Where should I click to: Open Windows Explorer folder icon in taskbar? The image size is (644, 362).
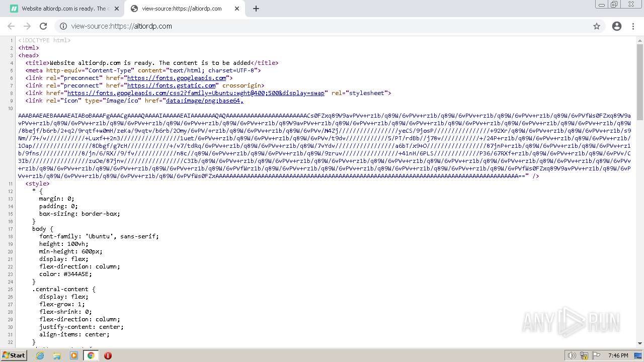click(57, 355)
